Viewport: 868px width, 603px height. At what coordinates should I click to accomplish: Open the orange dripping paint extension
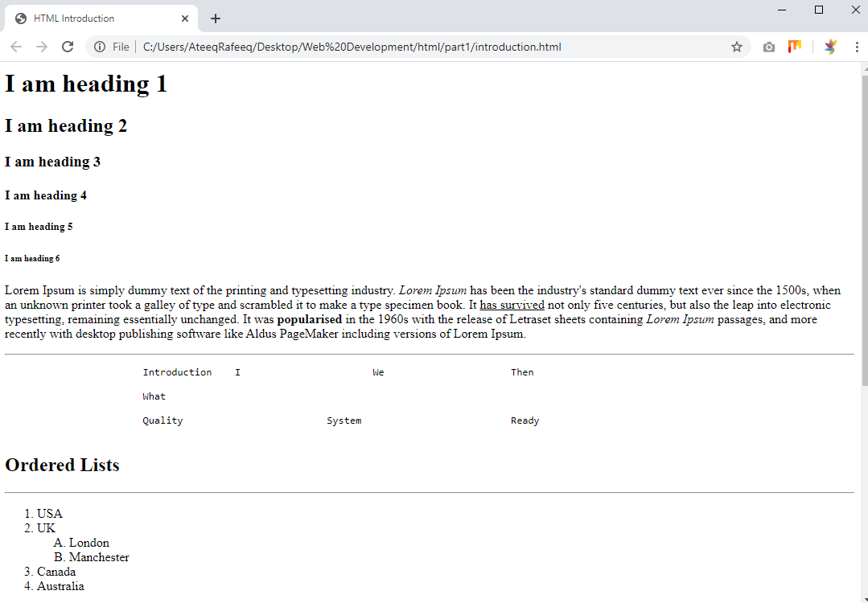coord(794,47)
